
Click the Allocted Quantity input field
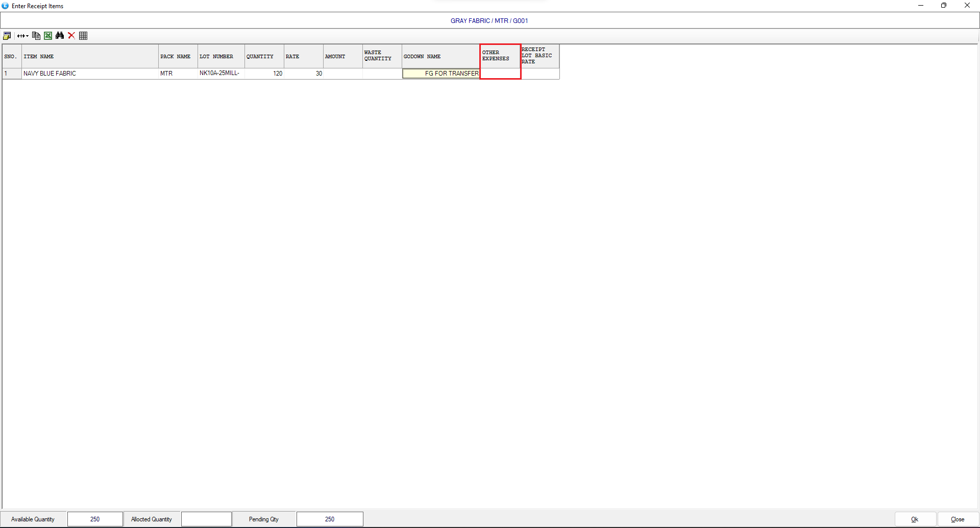(206, 519)
